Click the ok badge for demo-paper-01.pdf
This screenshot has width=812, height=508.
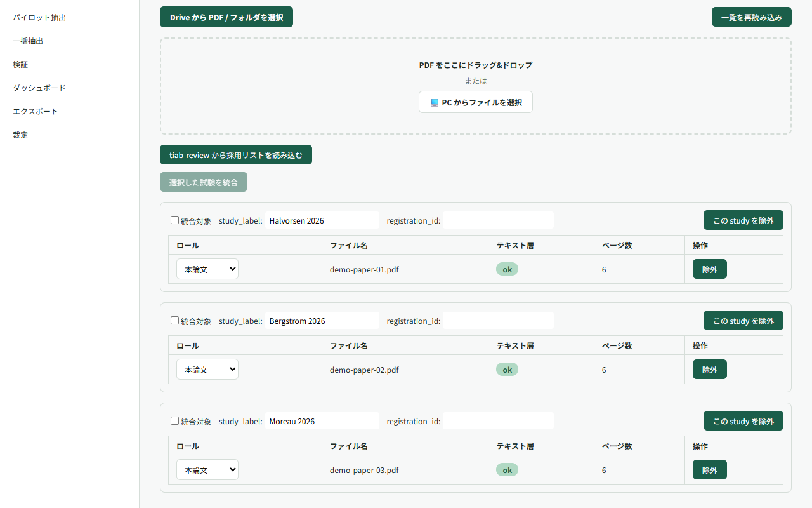(x=507, y=269)
